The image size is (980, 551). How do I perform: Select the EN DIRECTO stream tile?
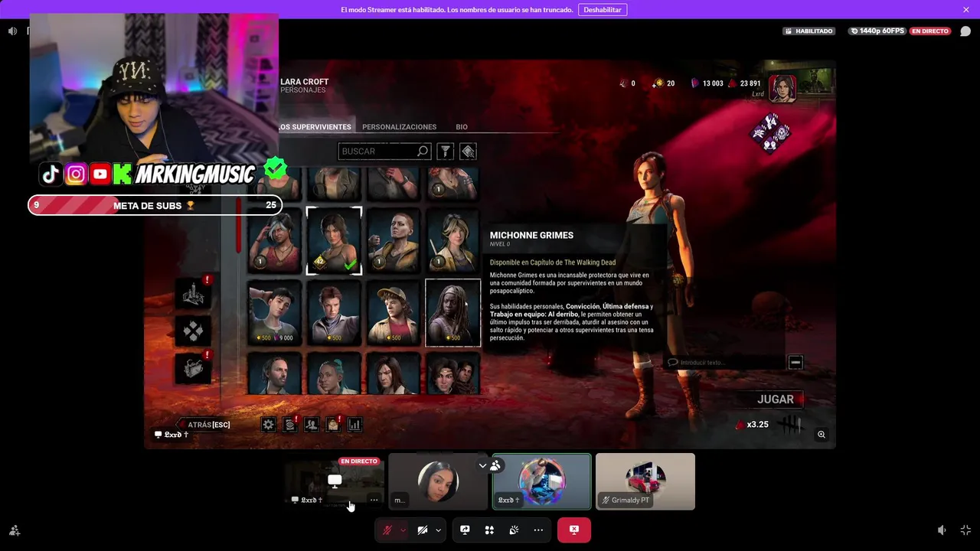pos(335,481)
